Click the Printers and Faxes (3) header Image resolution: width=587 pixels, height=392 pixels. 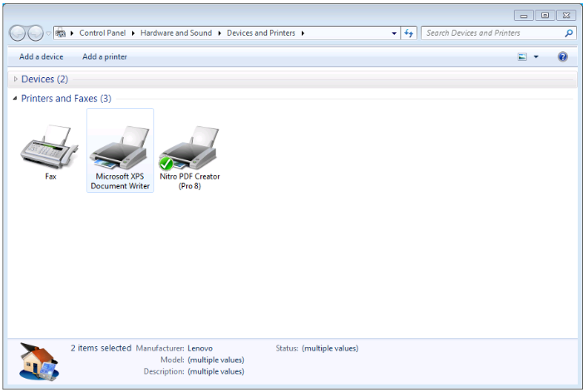[66, 98]
